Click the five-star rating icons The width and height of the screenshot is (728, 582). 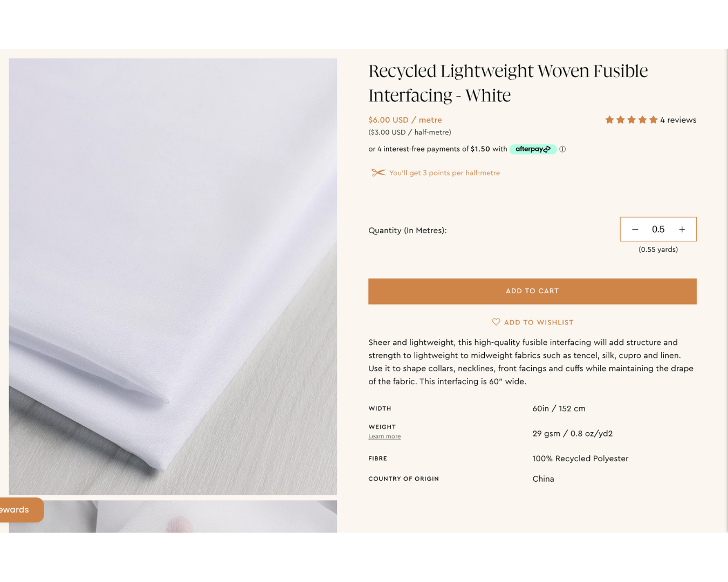(x=631, y=120)
